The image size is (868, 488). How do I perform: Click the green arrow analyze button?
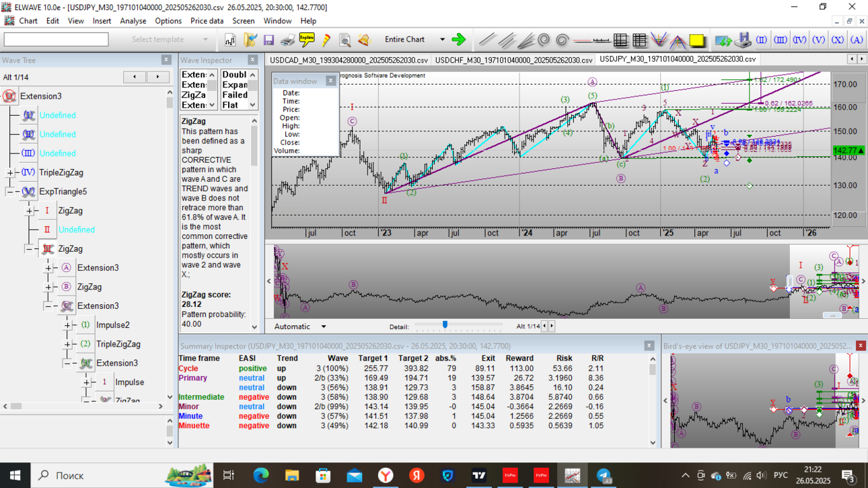pos(459,40)
